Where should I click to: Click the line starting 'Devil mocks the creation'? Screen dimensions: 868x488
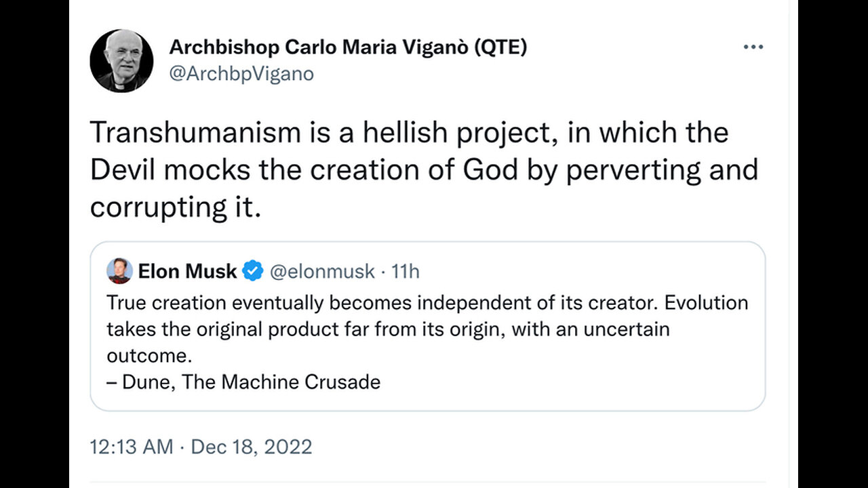[x=424, y=170]
